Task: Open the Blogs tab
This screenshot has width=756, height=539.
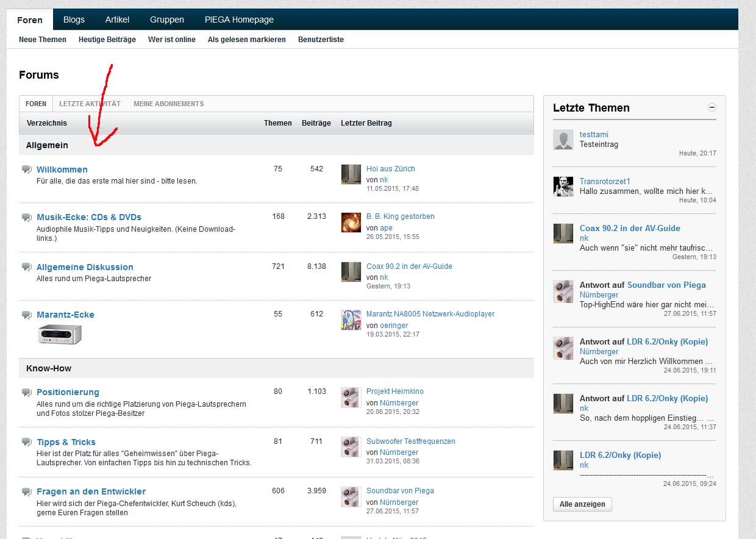Action: (74, 20)
